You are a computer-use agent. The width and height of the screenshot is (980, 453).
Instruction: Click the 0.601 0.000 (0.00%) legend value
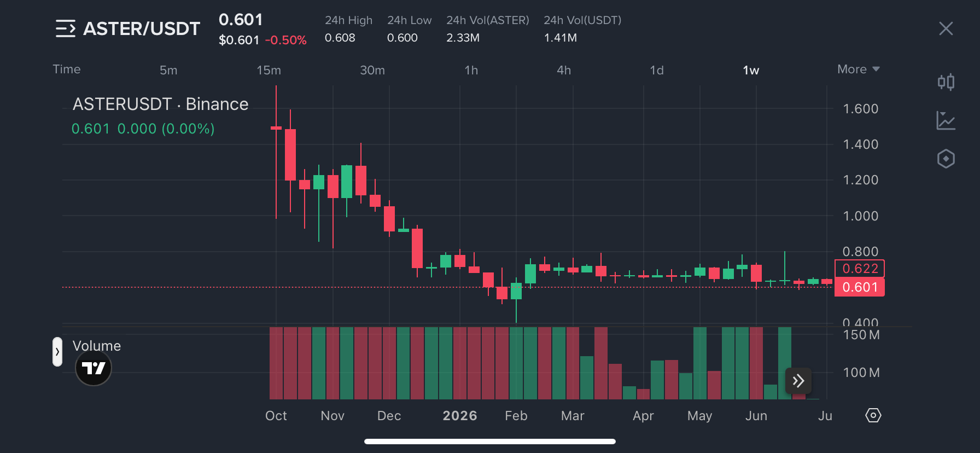point(143,129)
